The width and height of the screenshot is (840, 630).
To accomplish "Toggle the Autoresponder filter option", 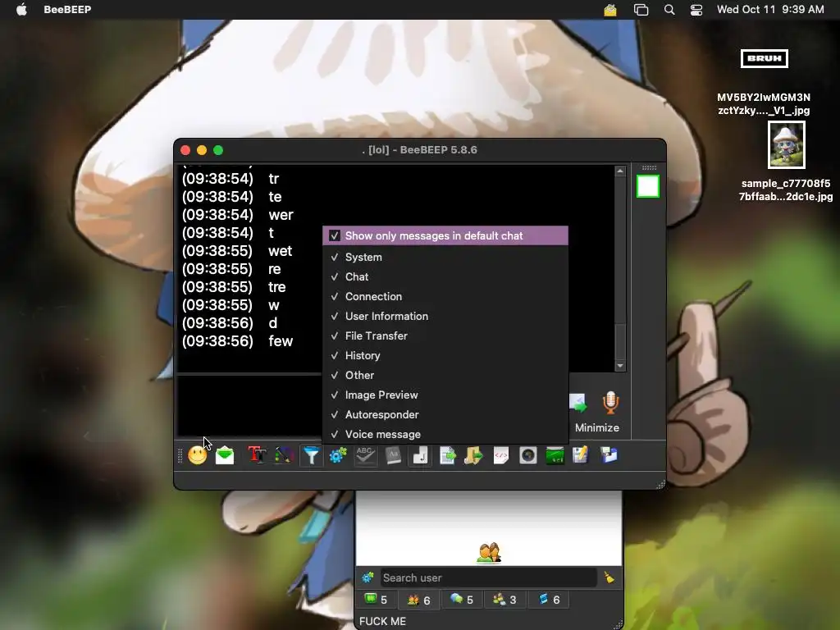I will [x=445, y=414].
